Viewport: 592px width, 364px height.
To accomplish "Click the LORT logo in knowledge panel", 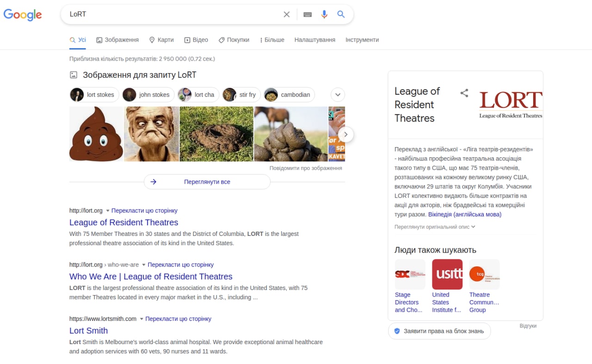I will tap(511, 105).
